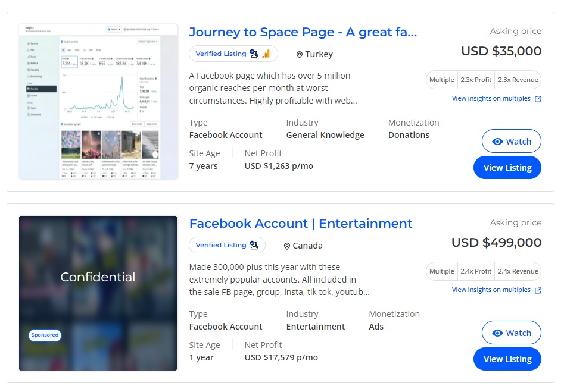Screen dimensions: 564x392
Task: Open the Confidential blurred thumbnail
Action: [x=98, y=293]
